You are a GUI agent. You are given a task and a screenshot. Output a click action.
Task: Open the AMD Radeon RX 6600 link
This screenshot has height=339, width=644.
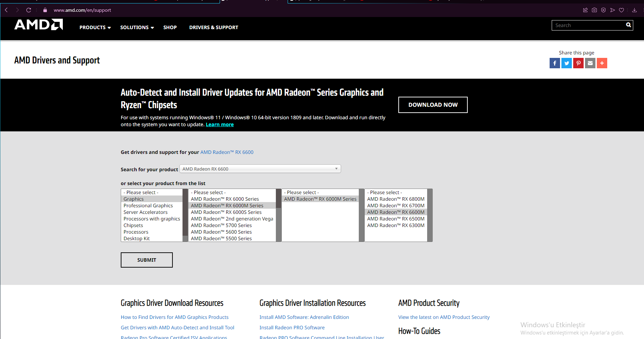tap(227, 152)
